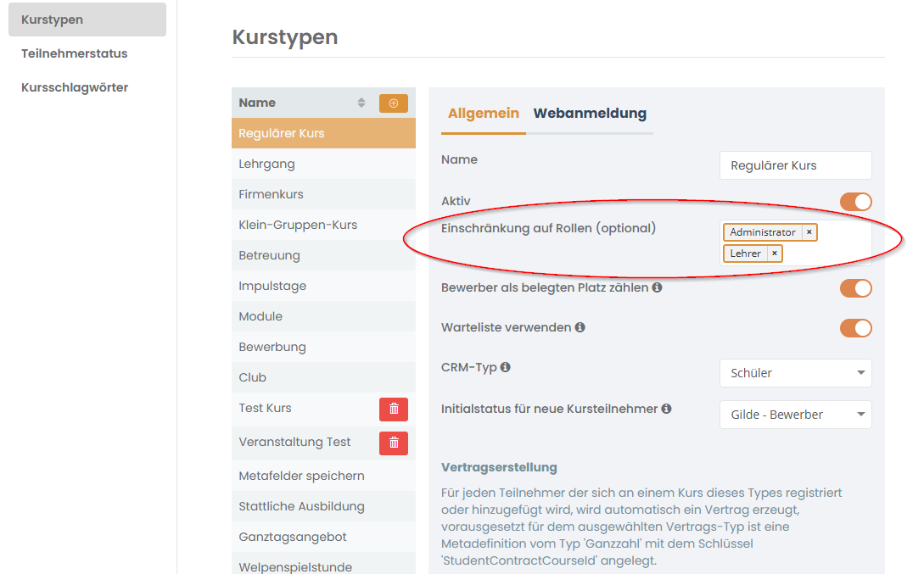This screenshot has width=924, height=574.
Task: Open the CRM-Typ dropdown showing Schüler
Action: coord(796,373)
